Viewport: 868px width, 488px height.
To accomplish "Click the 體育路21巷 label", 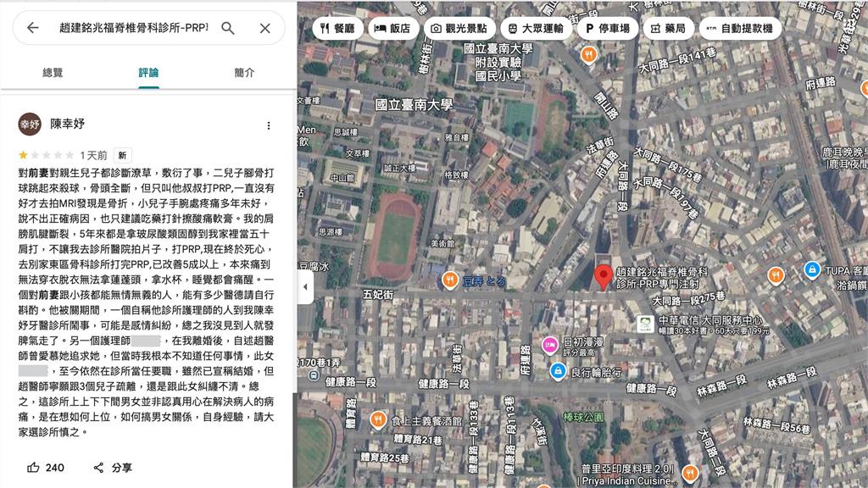I will [x=417, y=440].
